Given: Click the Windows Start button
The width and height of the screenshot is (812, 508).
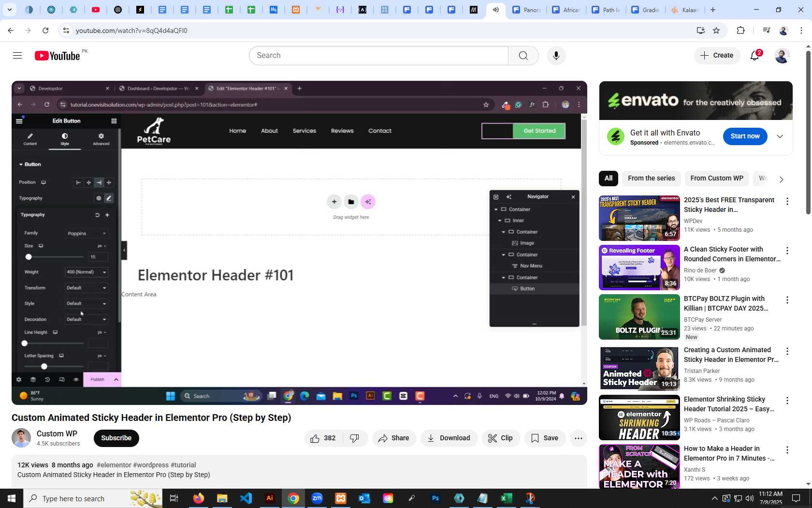Looking at the screenshot, I should coord(12,498).
